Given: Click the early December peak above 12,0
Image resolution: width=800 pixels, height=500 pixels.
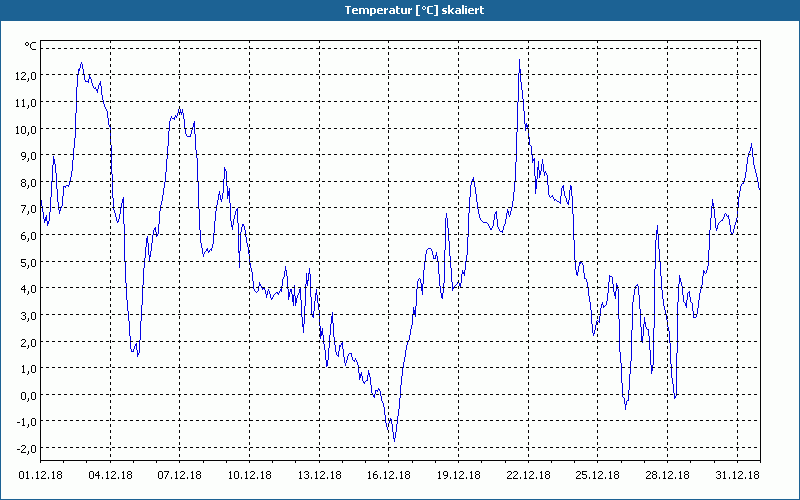Looking at the screenshot, I should [81, 63].
